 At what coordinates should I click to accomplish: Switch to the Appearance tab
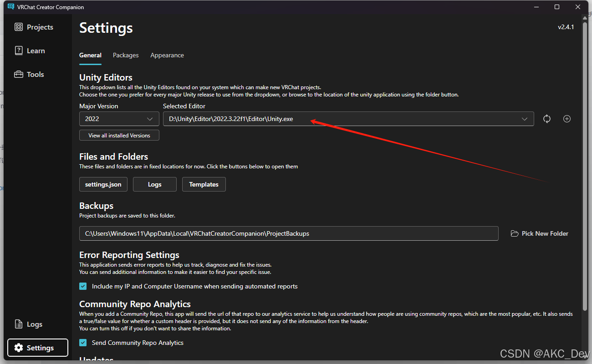pyautogui.click(x=167, y=55)
